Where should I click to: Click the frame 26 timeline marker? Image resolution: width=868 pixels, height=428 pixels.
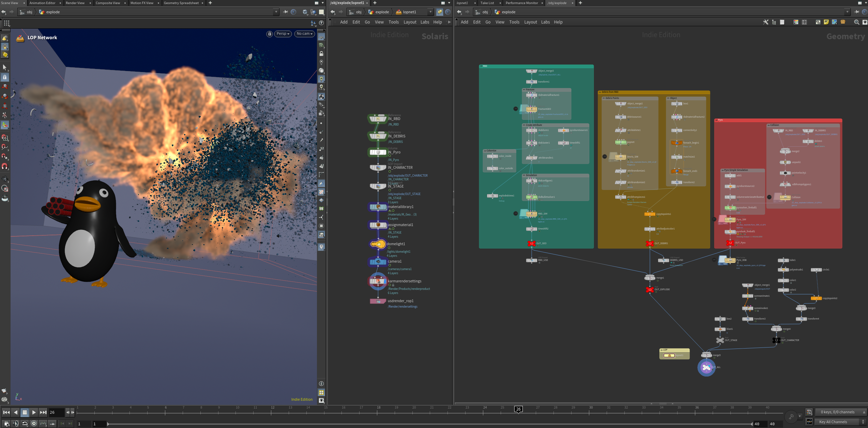(518, 409)
